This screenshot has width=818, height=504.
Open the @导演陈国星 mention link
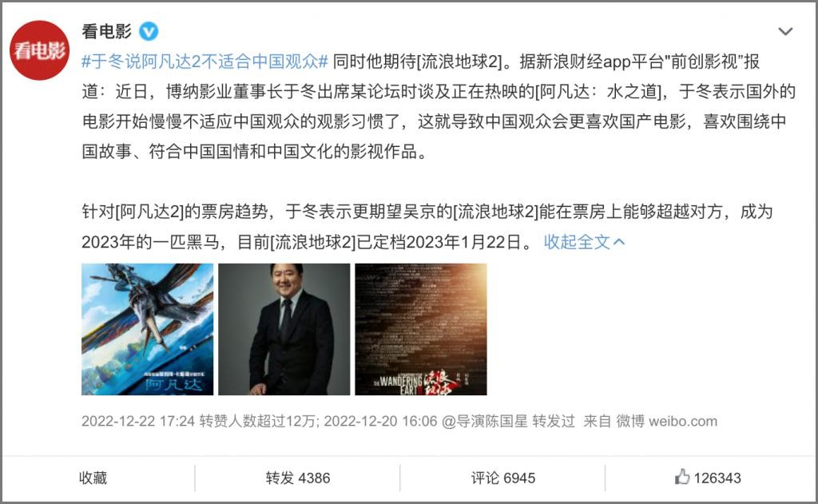(485, 421)
